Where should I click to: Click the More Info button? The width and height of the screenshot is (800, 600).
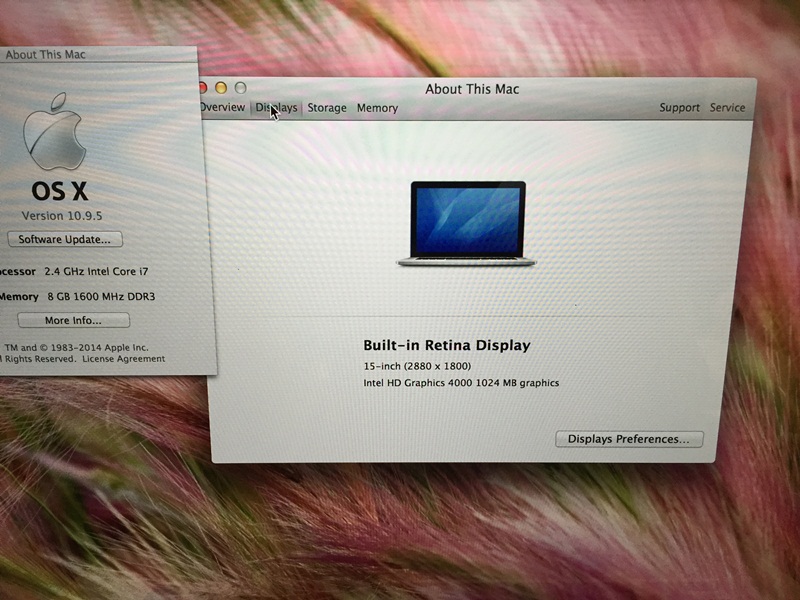click(x=73, y=320)
